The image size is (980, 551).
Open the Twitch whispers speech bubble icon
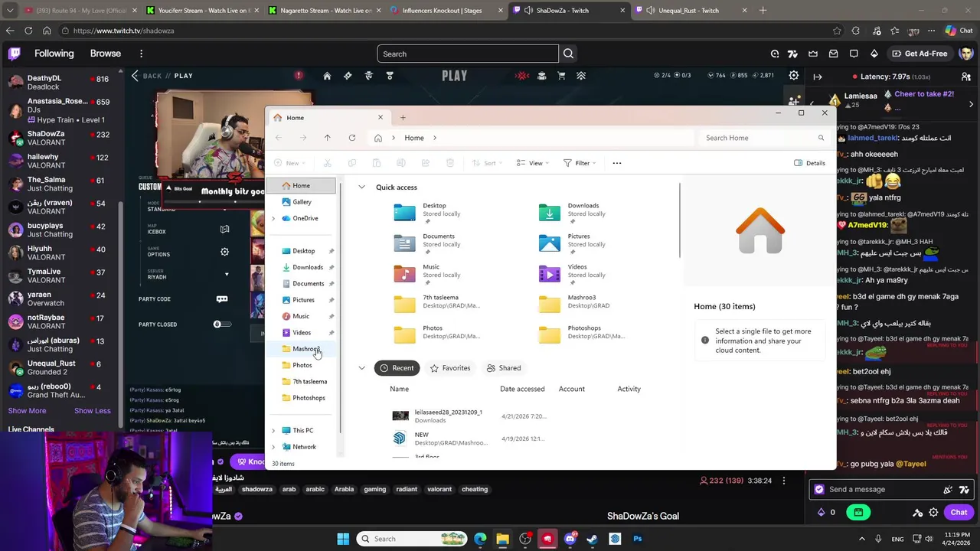tap(854, 54)
